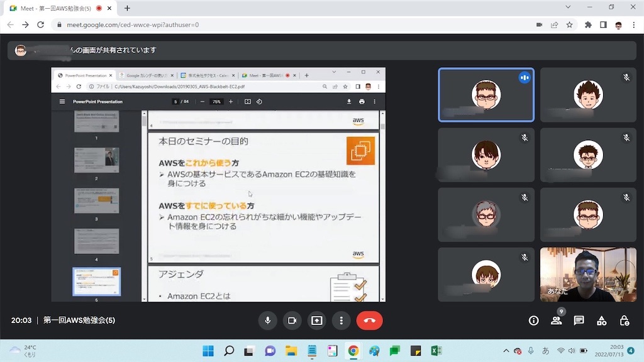This screenshot has height=362, width=644.
Task: Click the Chrome address bar URL
Action: coord(133,25)
